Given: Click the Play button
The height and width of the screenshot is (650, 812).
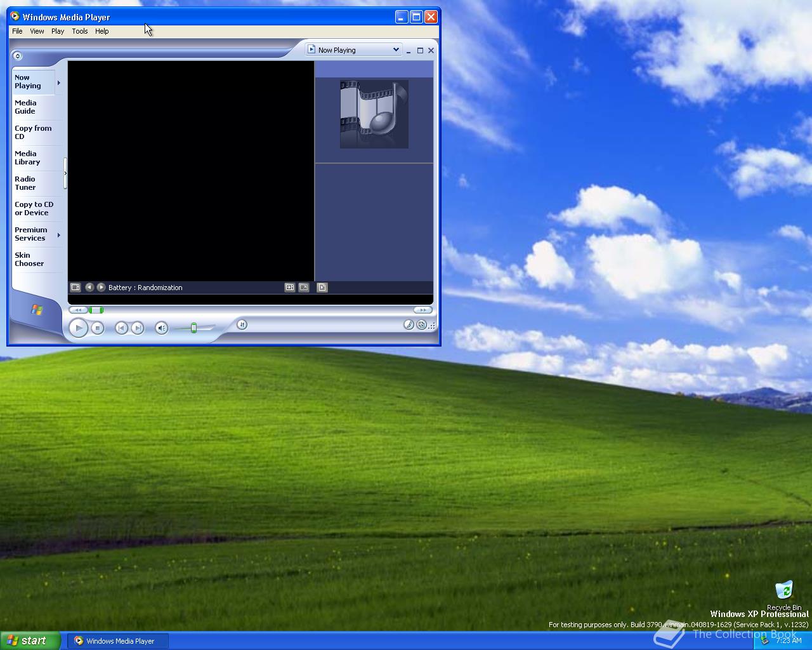Looking at the screenshot, I should [x=78, y=328].
